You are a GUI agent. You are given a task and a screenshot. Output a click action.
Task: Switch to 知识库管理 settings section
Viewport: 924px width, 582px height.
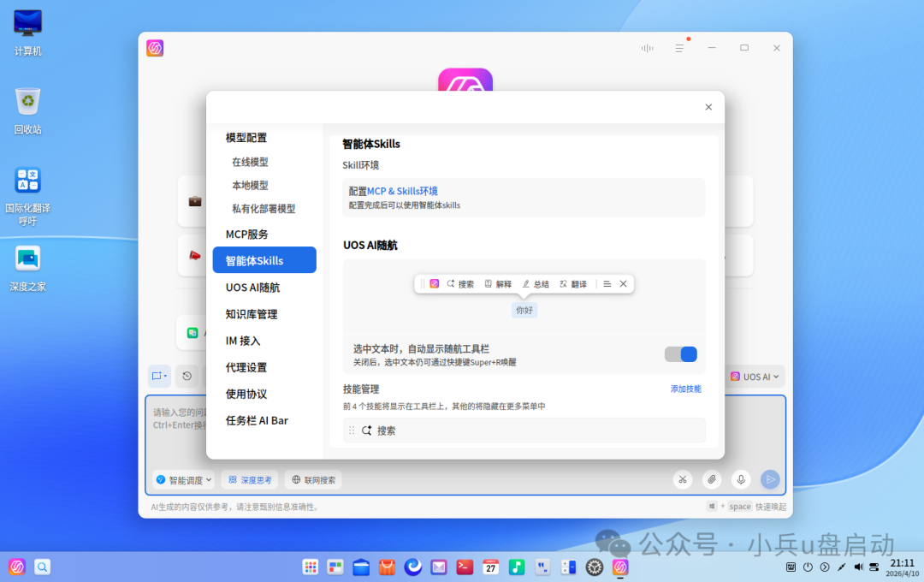251,313
